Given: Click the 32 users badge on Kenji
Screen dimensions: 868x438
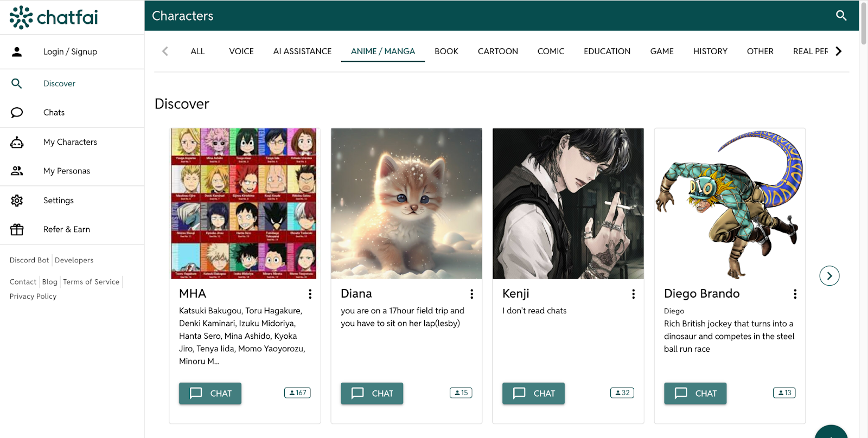Looking at the screenshot, I should [x=622, y=393].
